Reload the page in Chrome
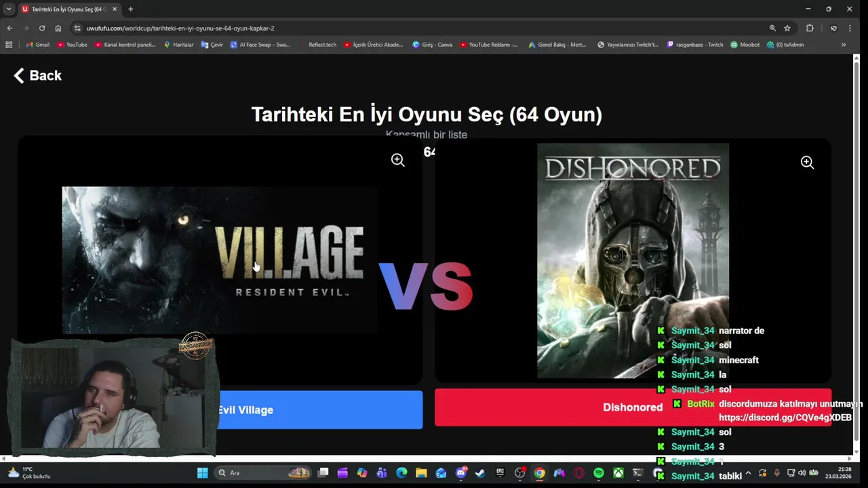This screenshot has width=868, height=488. click(x=42, y=28)
